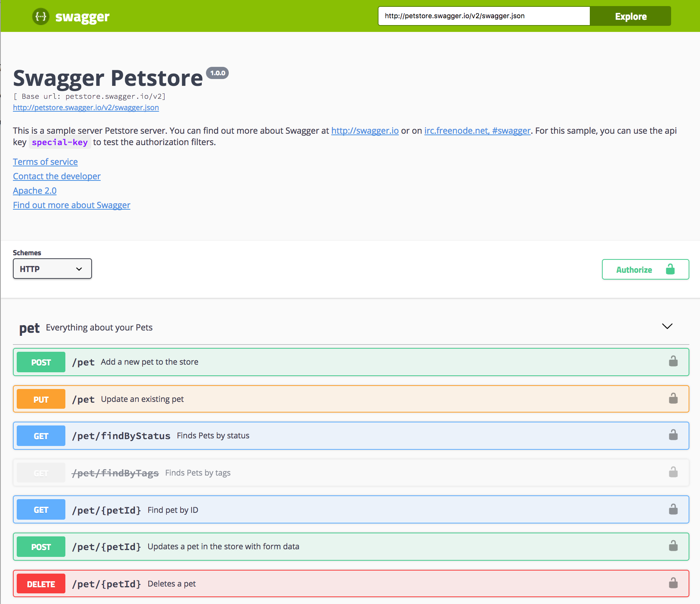The height and width of the screenshot is (604, 700).
Task: Click the green POST badge for Add a new pet
Action: 41,362
